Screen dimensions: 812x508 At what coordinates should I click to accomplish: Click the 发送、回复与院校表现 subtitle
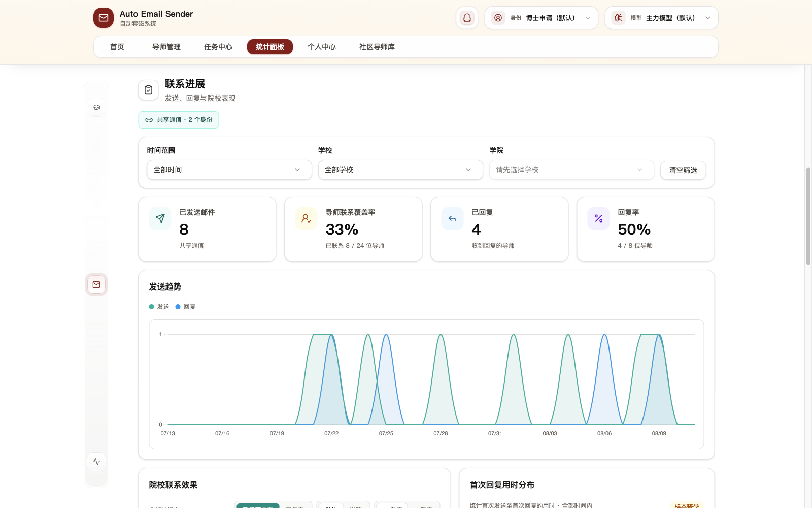point(200,98)
